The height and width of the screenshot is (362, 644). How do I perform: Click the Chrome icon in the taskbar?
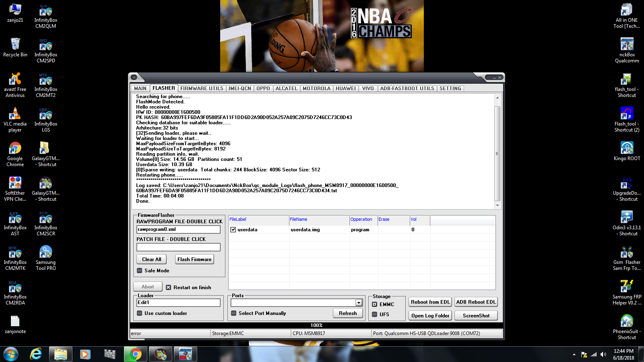[136, 354]
